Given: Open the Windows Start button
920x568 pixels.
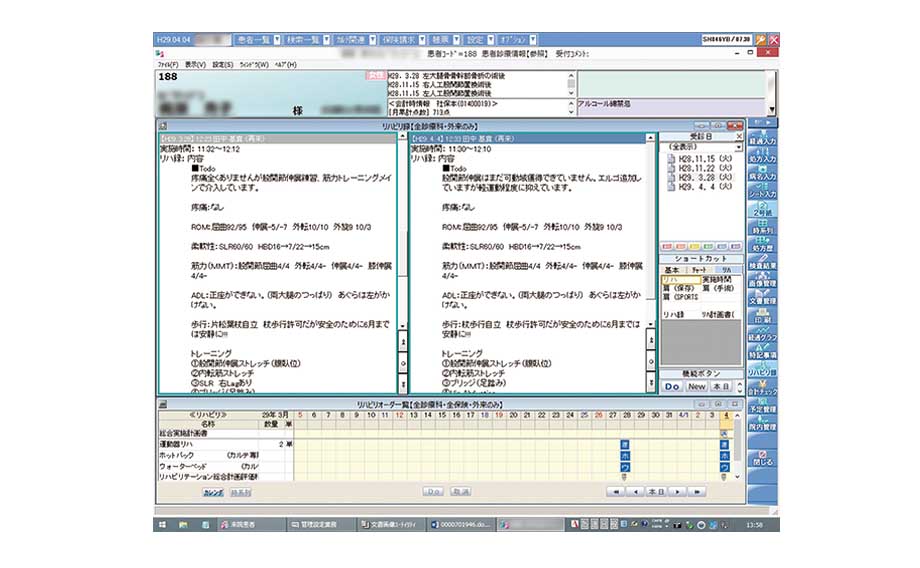Looking at the screenshot, I should [162, 524].
